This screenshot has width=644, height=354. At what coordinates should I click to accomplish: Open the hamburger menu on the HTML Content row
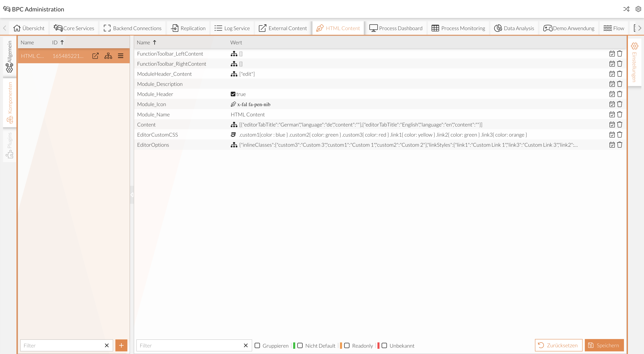(121, 56)
